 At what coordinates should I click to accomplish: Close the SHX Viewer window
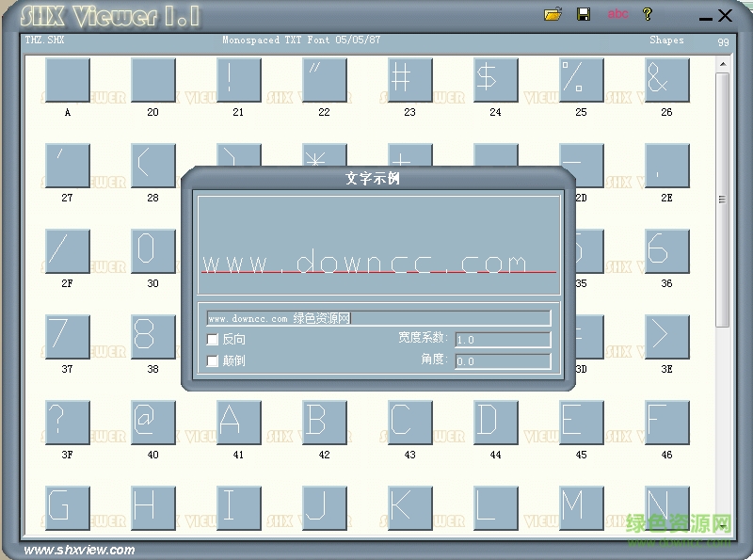(x=725, y=15)
